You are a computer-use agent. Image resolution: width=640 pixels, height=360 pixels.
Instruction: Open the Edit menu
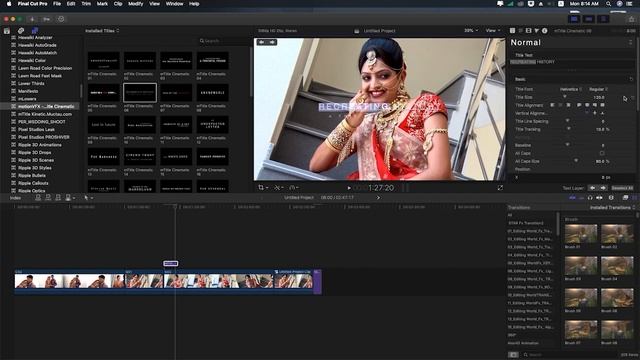click(x=71, y=4)
